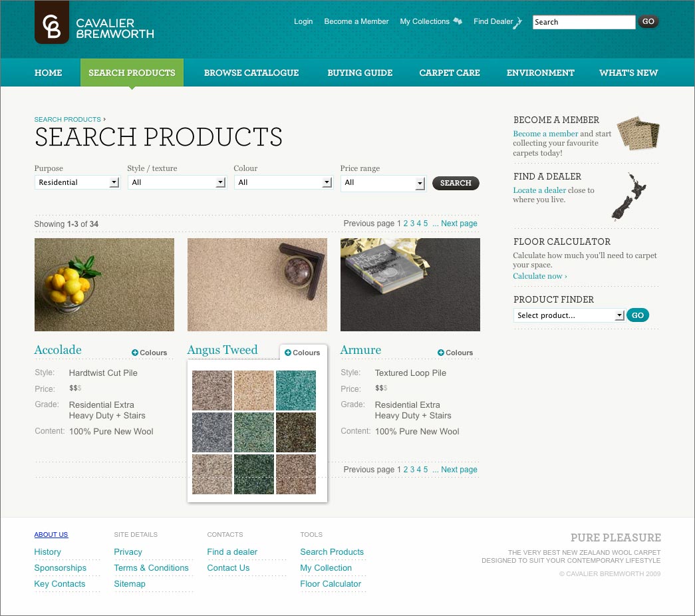This screenshot has height=616, width=695.
Task: Go to page 2 in top pagination
Action: click(x=406, y=224)
